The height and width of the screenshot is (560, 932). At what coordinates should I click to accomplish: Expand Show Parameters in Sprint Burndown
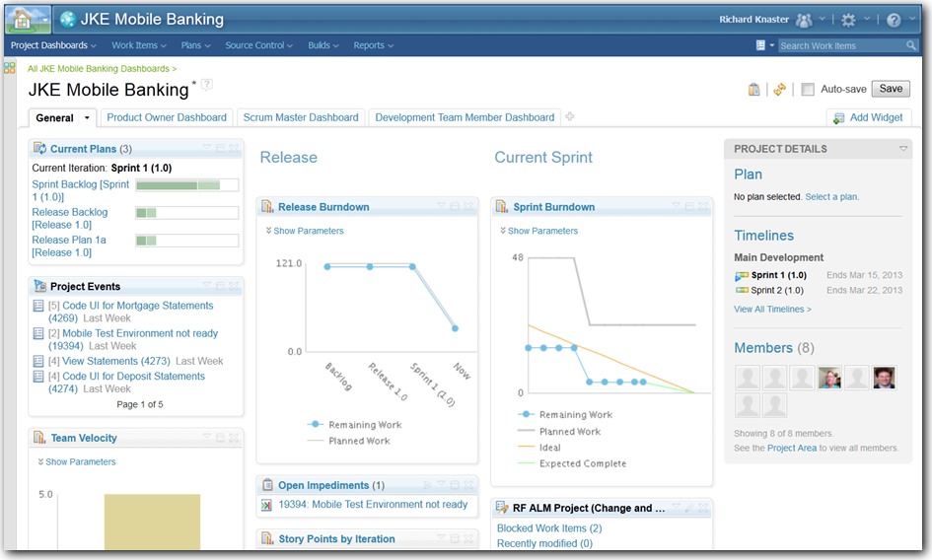tap(538, 231)
